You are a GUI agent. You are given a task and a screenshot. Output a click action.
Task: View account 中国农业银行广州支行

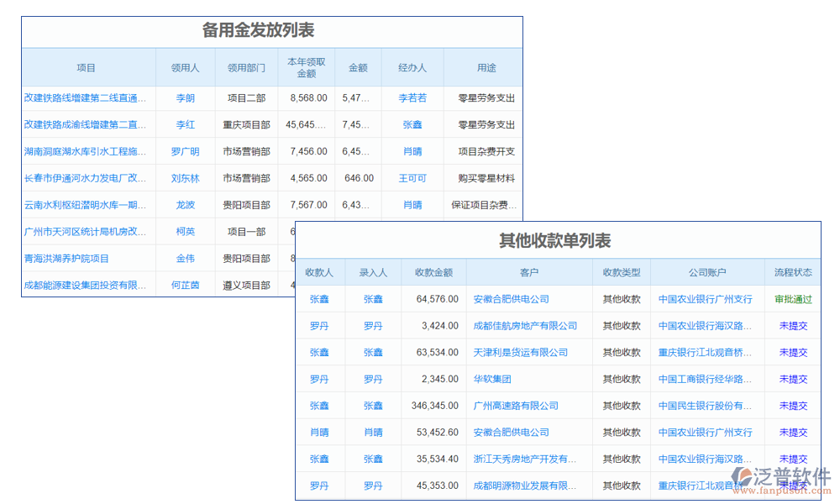point(706,298)
